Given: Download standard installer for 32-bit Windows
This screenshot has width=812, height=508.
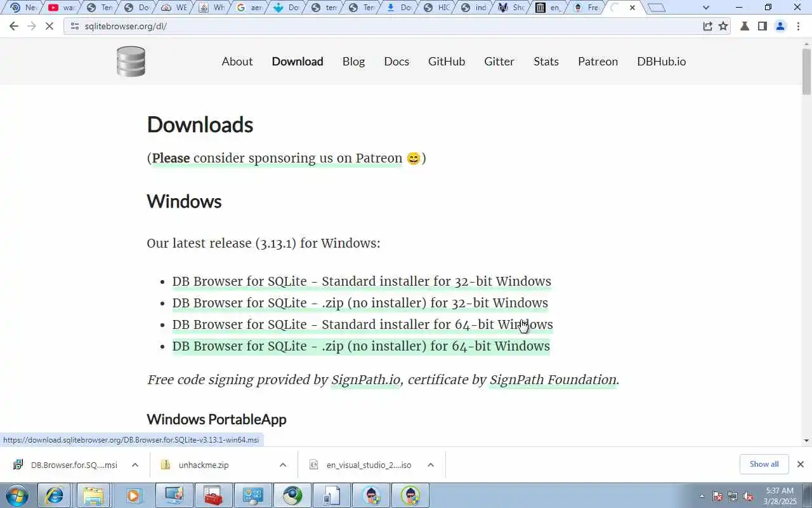Looking at the screenshot, I should click(x=362, y=281).
